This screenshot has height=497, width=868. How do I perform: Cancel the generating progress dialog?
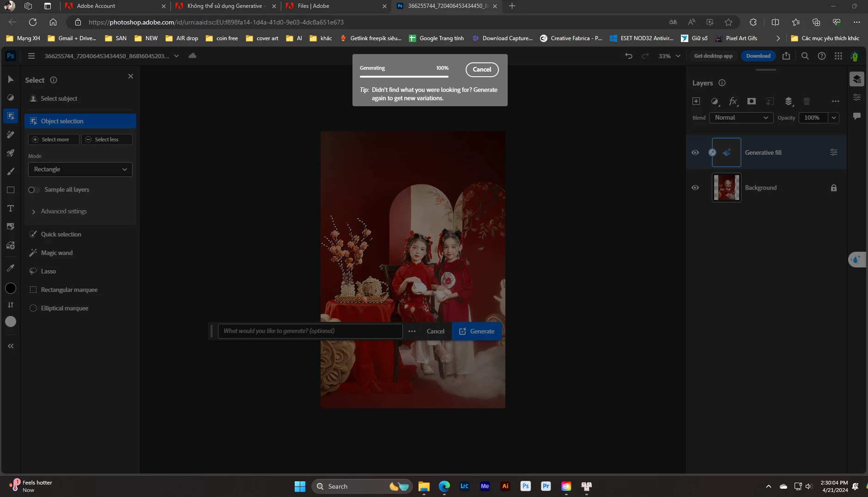coord(482,69)
